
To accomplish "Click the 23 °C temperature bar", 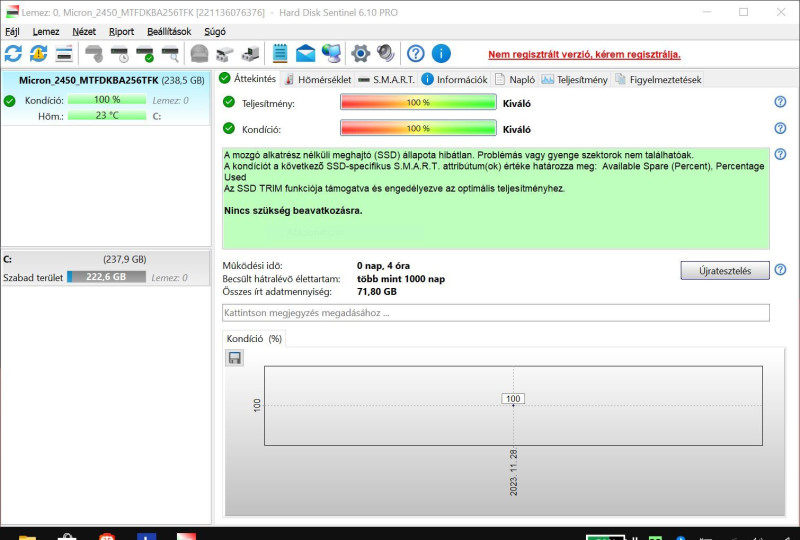I will 107,115.
